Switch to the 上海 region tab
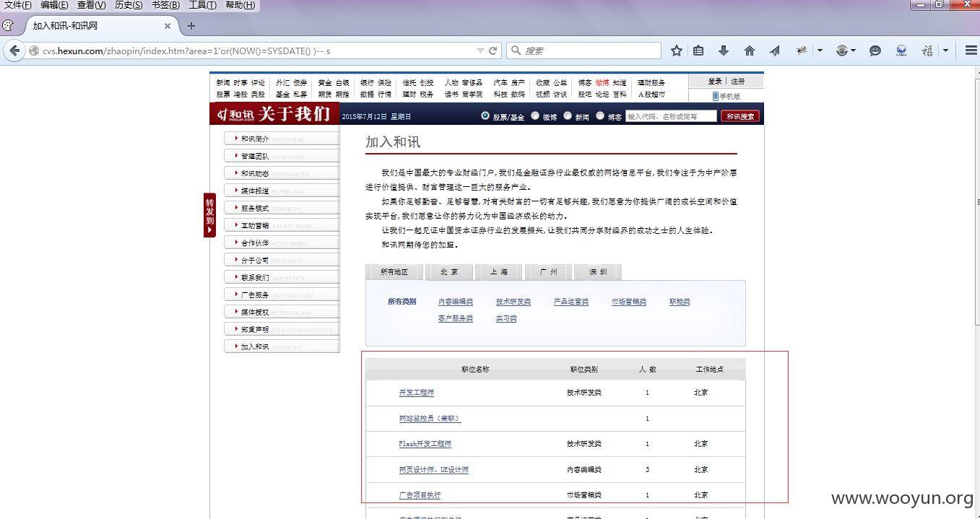980x519 pixels. 499,272
